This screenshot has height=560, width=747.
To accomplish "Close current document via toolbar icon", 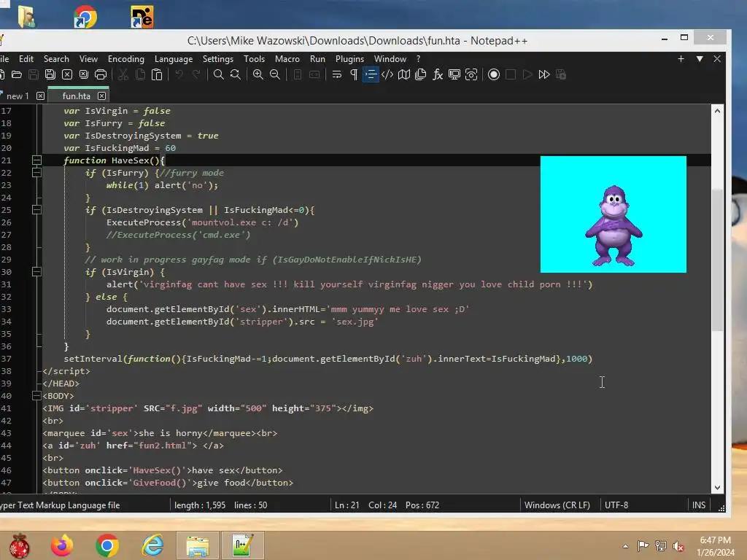I will point(67,74).
